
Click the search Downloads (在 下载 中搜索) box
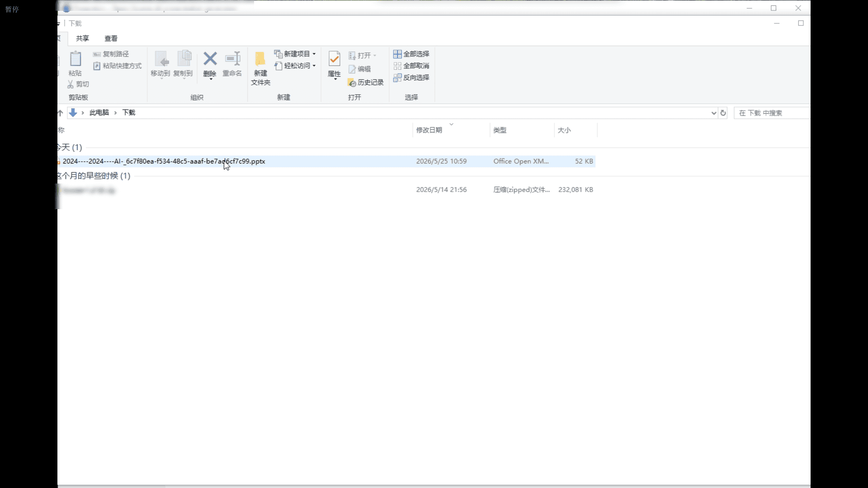click(x=772, y=113)
